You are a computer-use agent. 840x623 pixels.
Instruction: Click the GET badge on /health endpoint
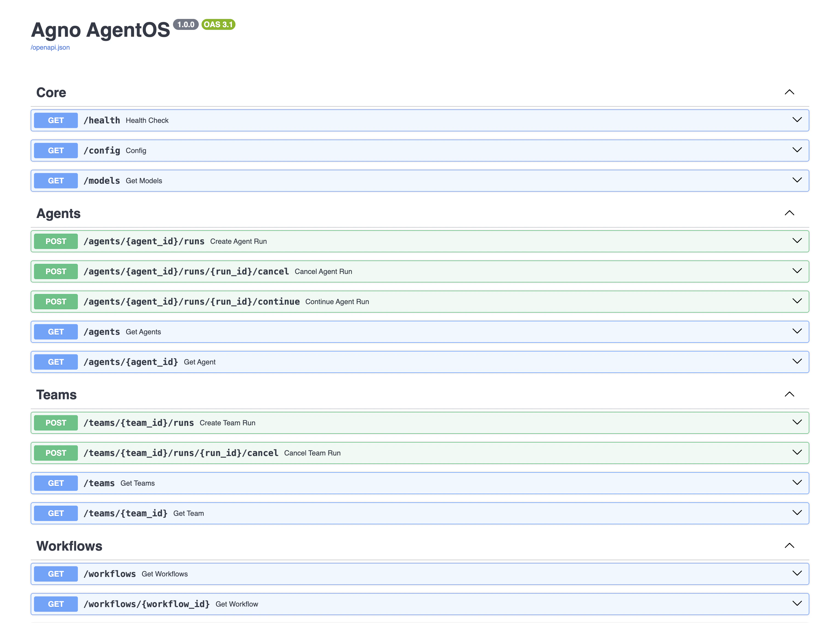[x=55, y=120]
